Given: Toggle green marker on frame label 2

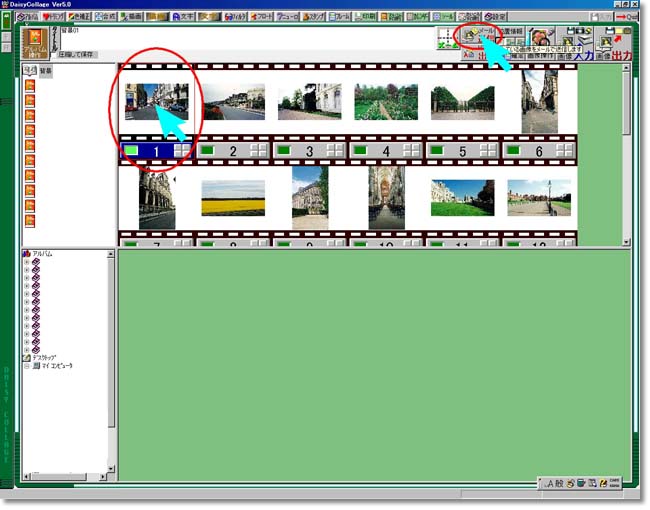Looking at the screenshot, I should pyautogui.click(x=207, y=150).
